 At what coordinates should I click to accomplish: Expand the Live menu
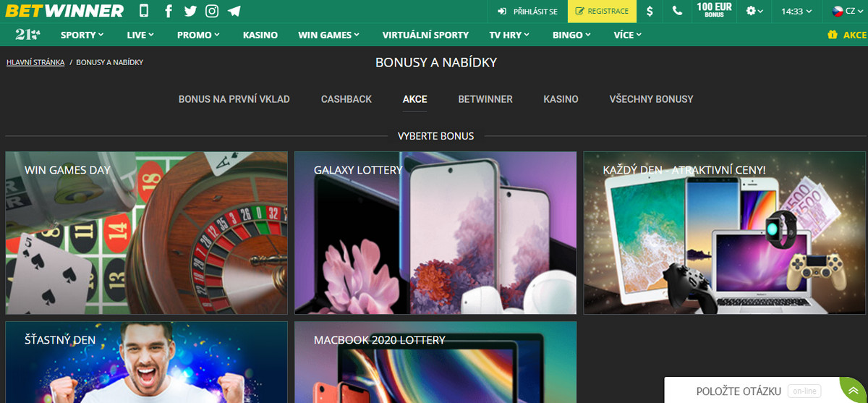pos(140,35)
